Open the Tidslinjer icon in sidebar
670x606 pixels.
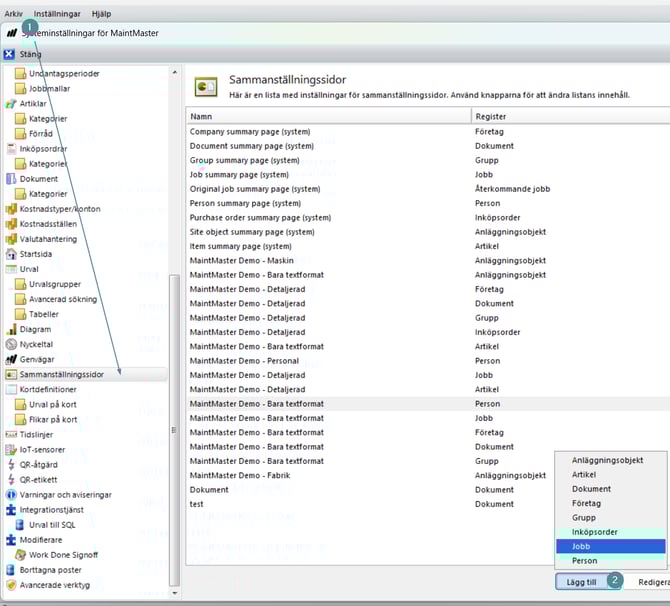tap(11, 435)
